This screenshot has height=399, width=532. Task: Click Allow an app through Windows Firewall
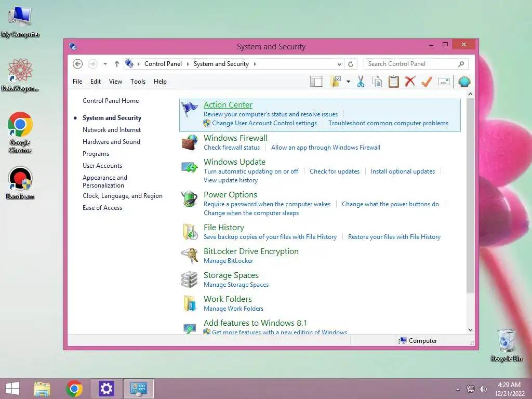pyautogui.click(x=326, y=148)
